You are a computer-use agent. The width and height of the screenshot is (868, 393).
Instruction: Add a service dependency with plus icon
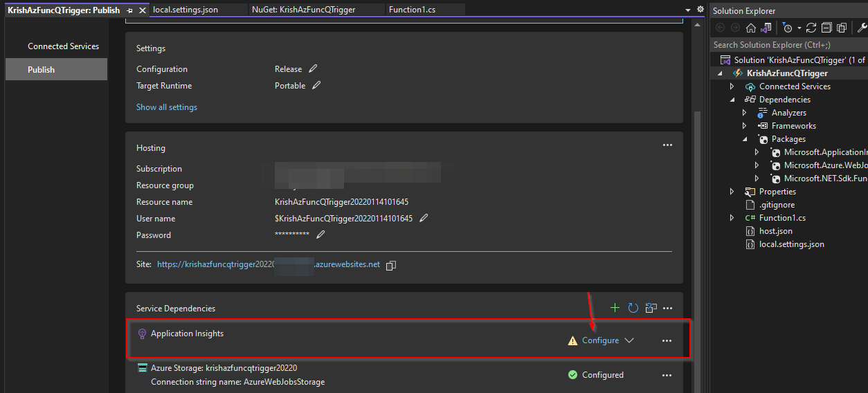pyautogui.click(x=615, y=308)
